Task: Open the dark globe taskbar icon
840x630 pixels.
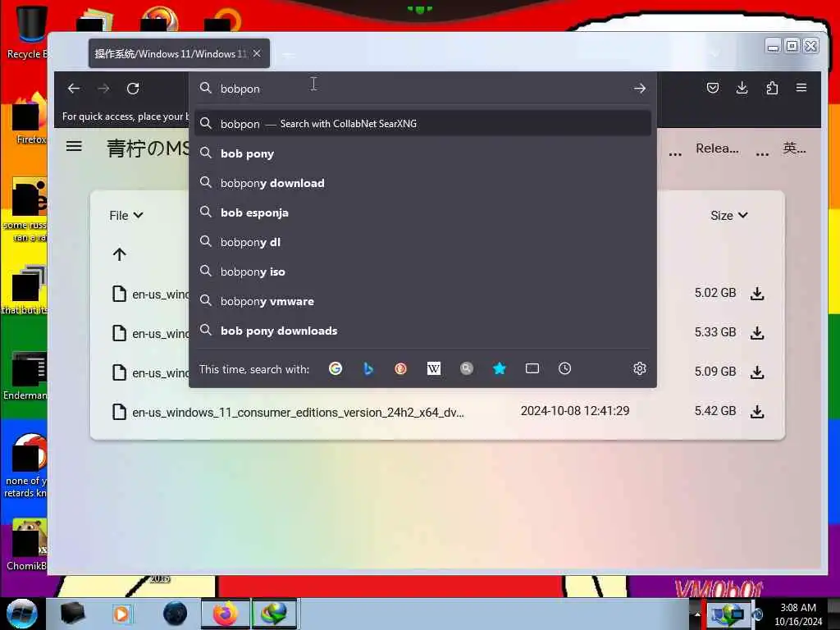Action: pos(175,614)
